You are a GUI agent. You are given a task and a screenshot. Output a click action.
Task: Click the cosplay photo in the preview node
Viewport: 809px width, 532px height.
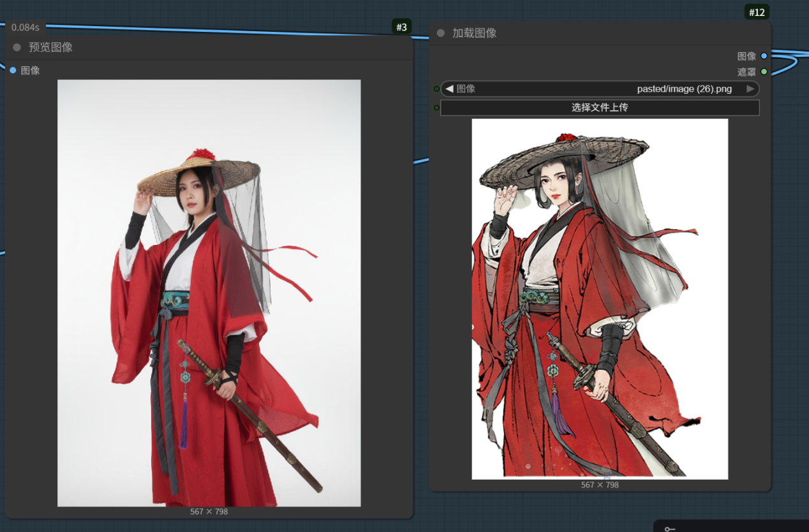[209, 293]
